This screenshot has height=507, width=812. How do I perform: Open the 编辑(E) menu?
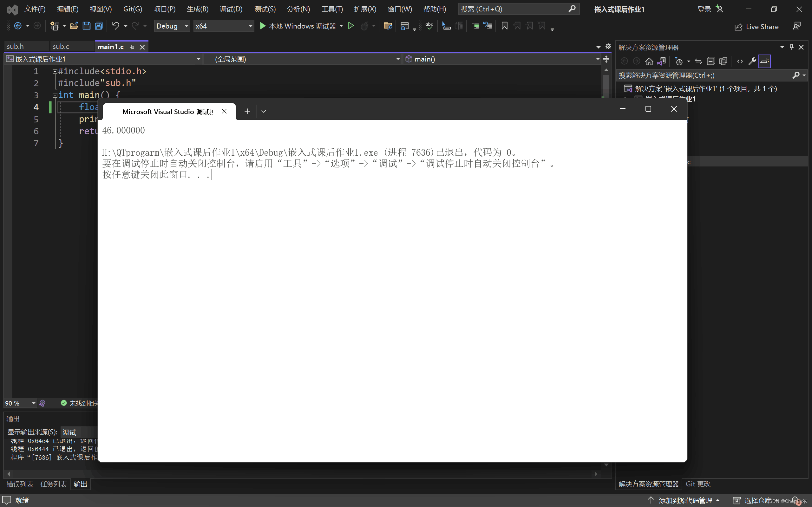[68, 9]
